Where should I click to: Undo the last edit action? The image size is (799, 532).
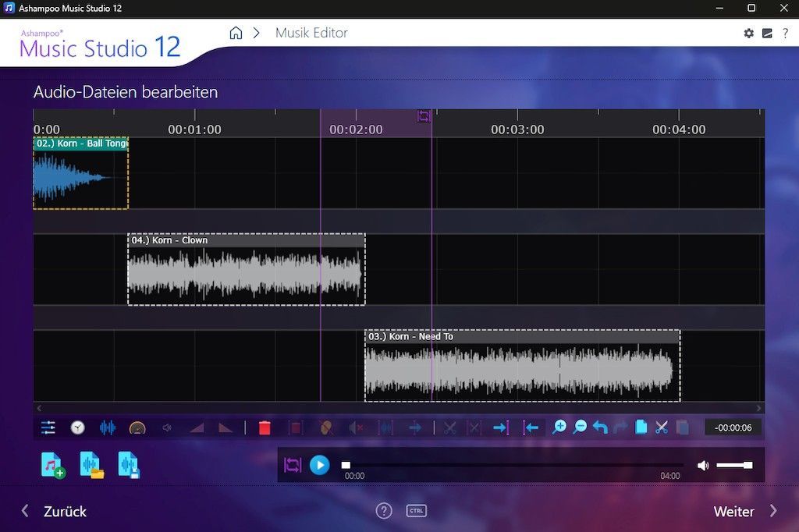[x=600, y=427]
